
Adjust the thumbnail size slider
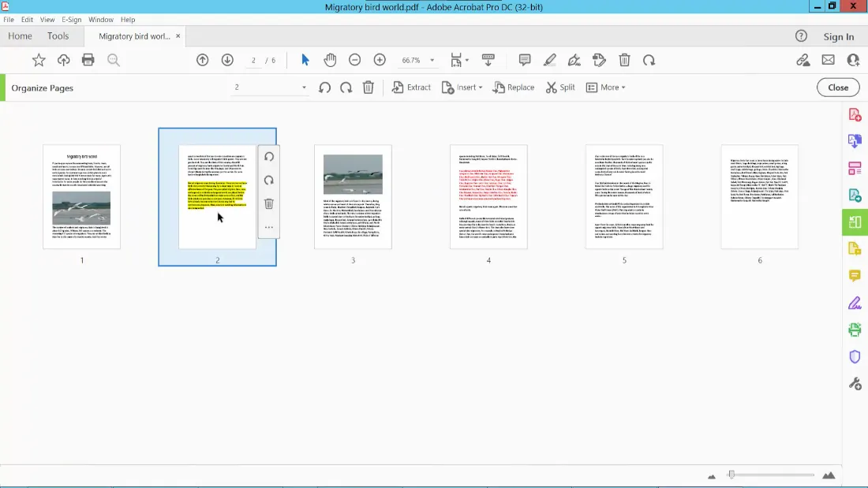pyautogui.click(x=731, y=475)
